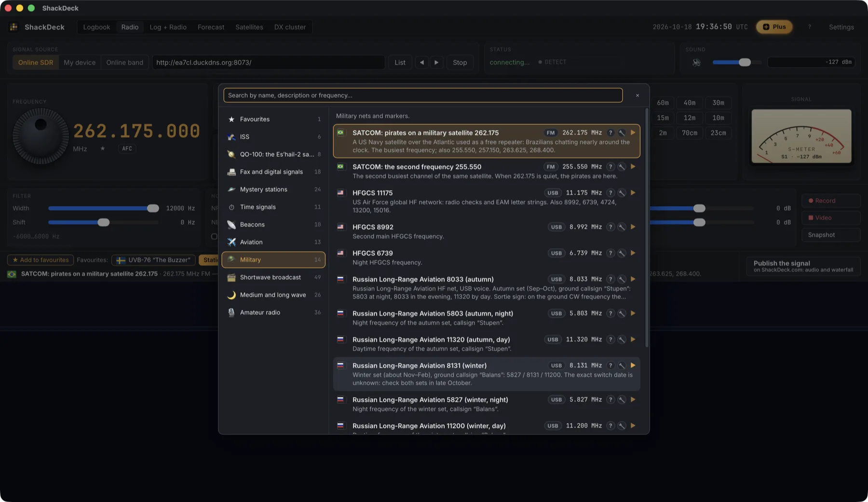Go to the next SDR server arrow
This screenshot has width=868, height=502.
[436, 62]
